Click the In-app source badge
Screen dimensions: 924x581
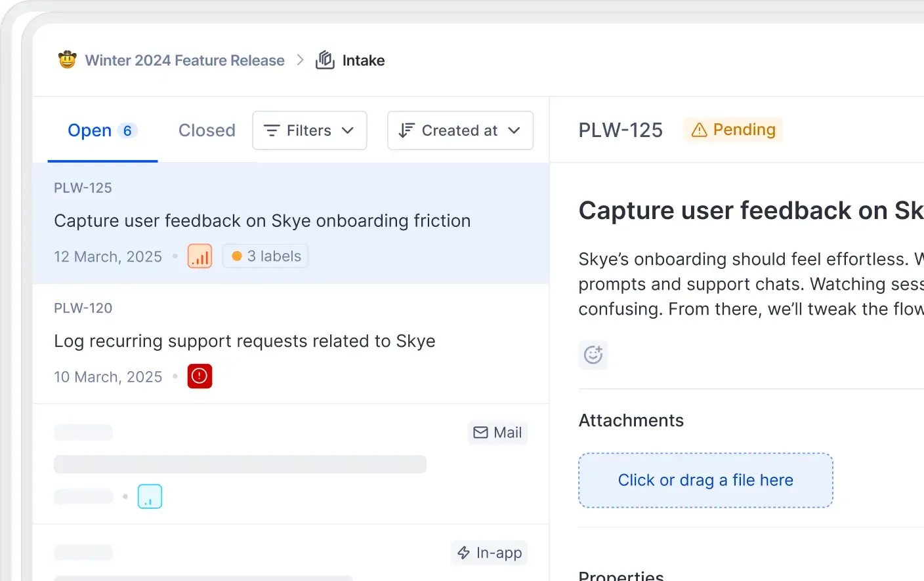[489, 553]
